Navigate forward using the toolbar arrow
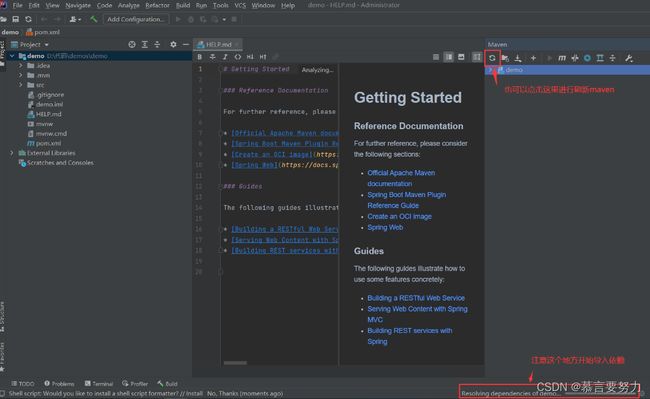Viewport: 650px width, 399px height. coord(57,19)
